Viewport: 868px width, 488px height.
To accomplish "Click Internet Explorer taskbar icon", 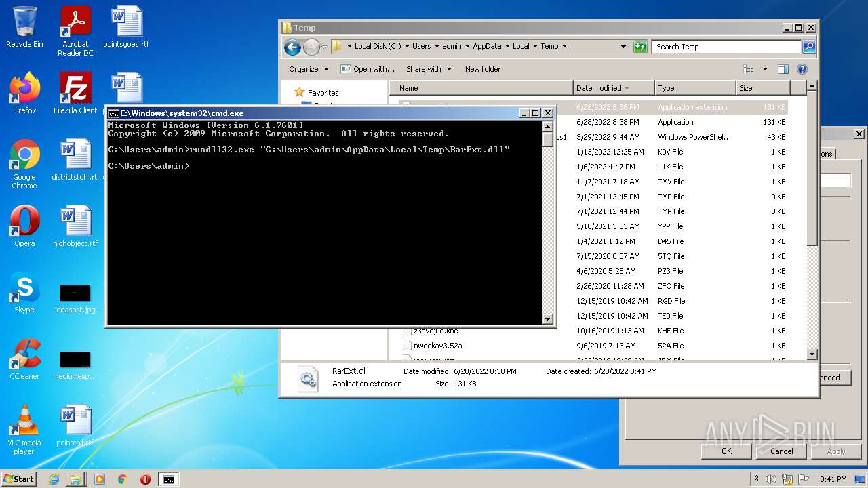I will click(54, 479).
